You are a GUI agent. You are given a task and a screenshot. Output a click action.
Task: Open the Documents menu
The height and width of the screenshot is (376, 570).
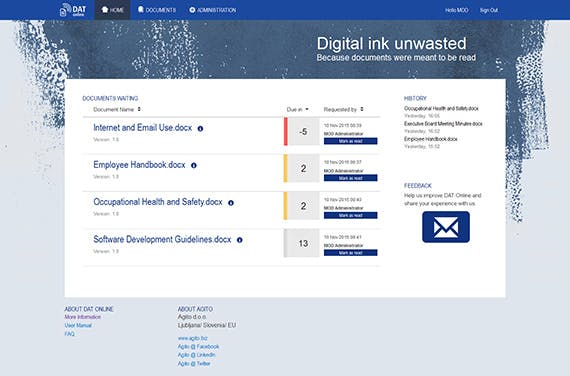coord(157,10)
